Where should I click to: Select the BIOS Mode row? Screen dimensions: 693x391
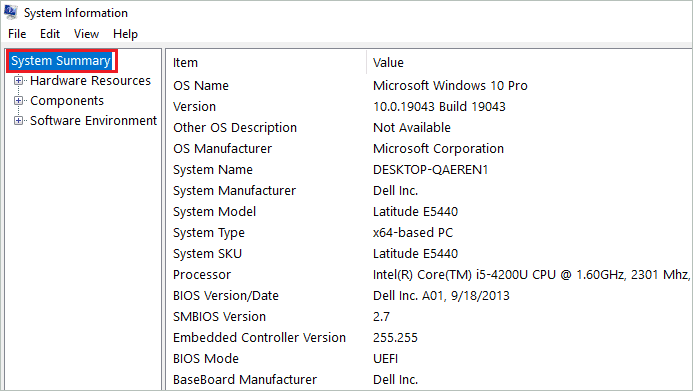(x=206, y=358)
